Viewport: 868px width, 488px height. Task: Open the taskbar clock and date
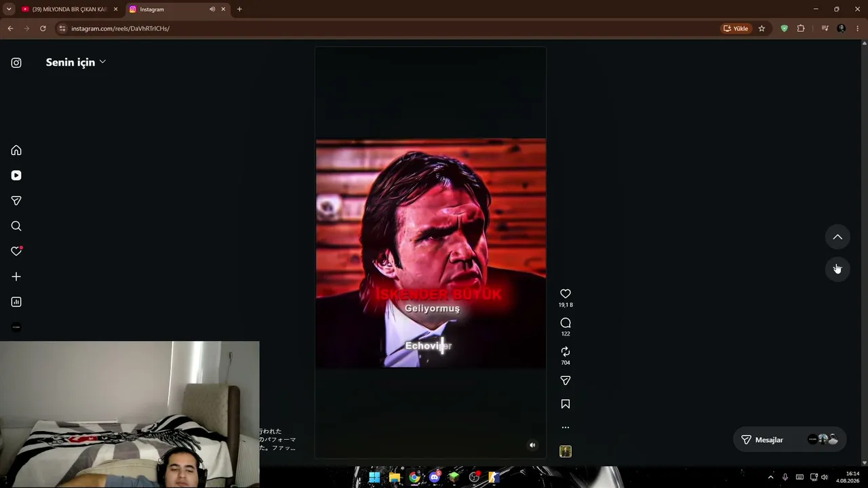click(848, 477)
